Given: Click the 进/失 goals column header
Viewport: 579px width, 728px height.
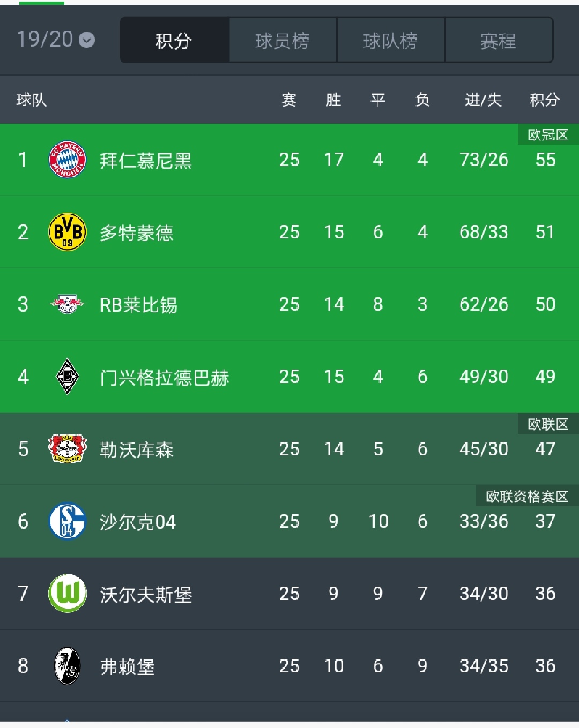Looking at the screenshot, I should [x=483, y=100].
